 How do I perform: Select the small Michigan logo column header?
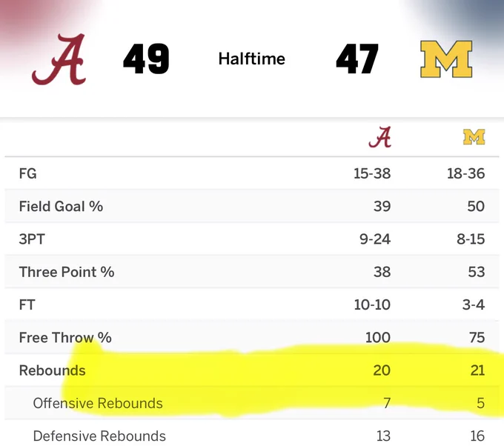pos(474,137)
